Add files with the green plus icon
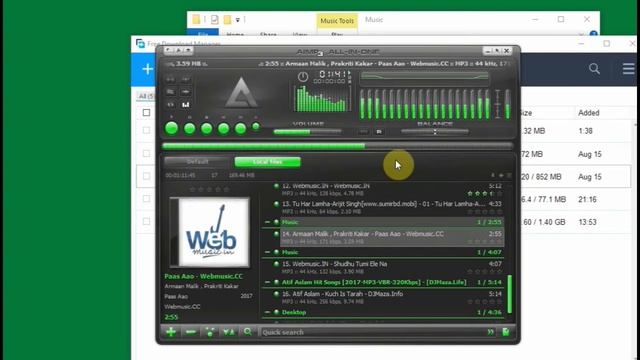This screenshot has width=640, height=360. [x=171, y=332]
